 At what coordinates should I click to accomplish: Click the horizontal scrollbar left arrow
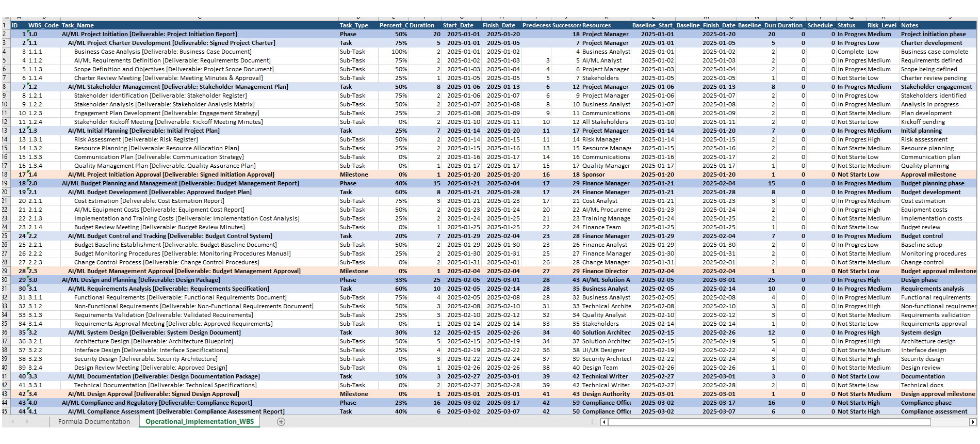(x=604, y=422)
